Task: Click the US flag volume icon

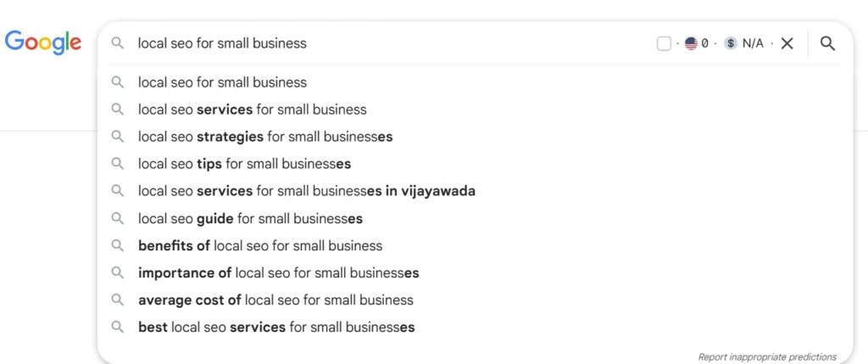Action: click(x=691, y=43)
